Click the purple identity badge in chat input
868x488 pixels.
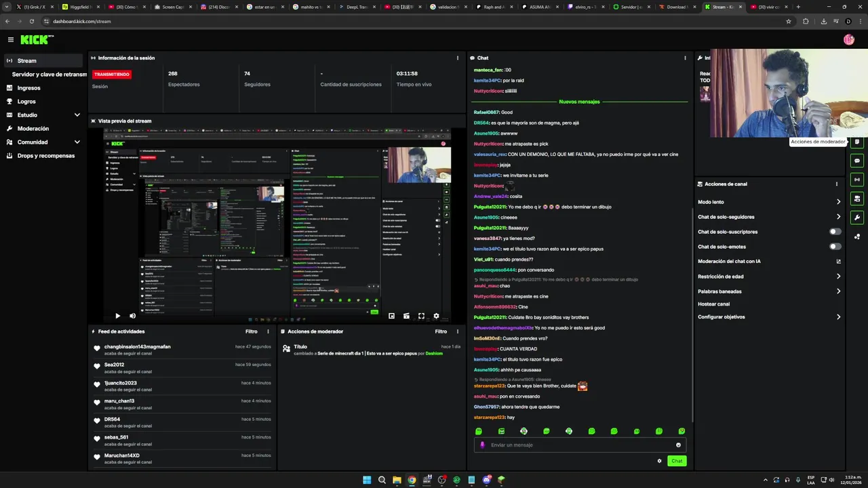pos(482,445)
